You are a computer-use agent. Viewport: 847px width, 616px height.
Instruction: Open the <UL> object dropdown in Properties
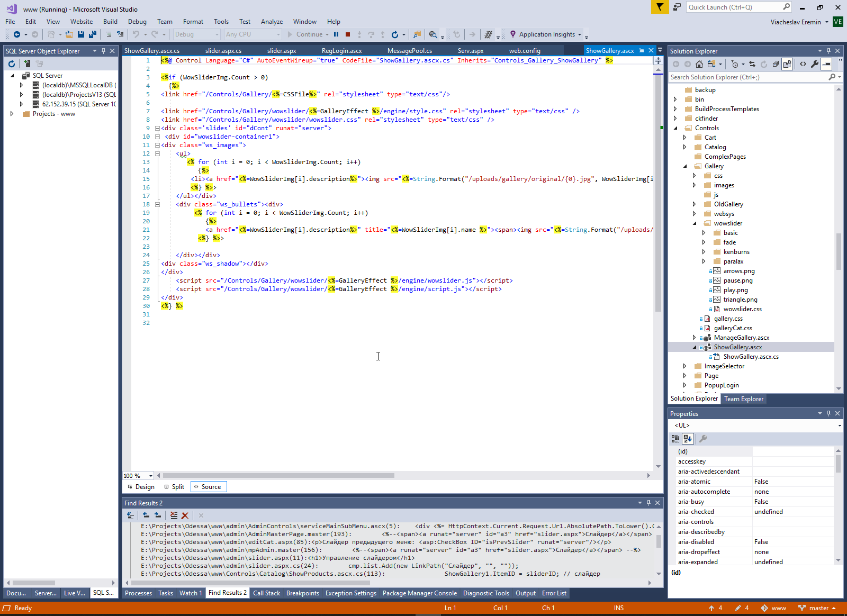840,425
